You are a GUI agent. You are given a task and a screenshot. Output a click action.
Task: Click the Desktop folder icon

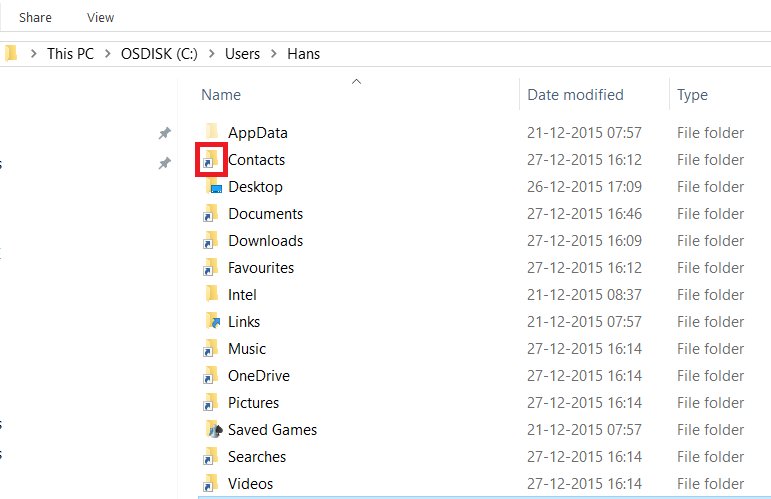coord(213,186)
